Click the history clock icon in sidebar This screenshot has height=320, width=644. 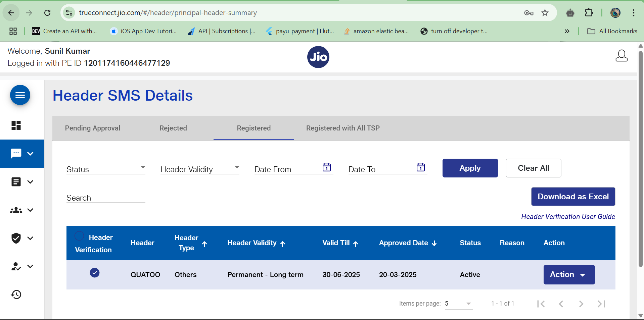16,295
